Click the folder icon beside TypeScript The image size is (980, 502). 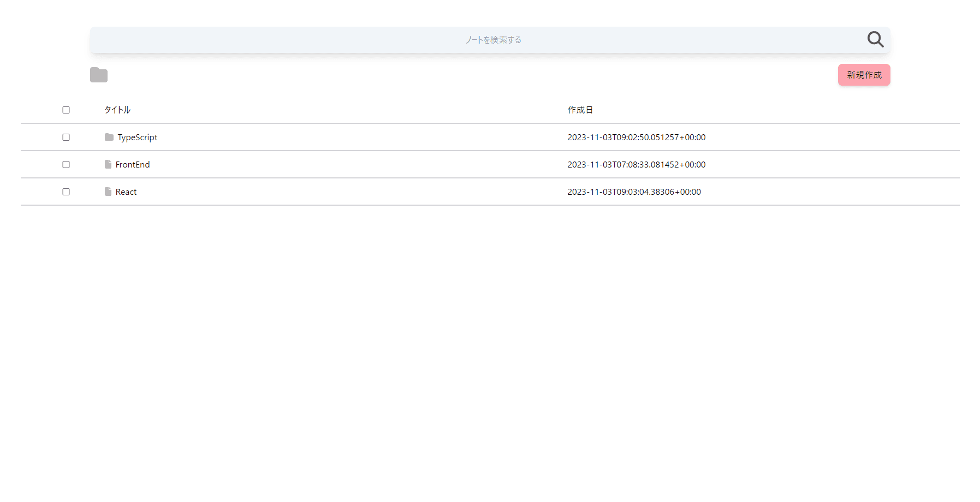[109, 137]
